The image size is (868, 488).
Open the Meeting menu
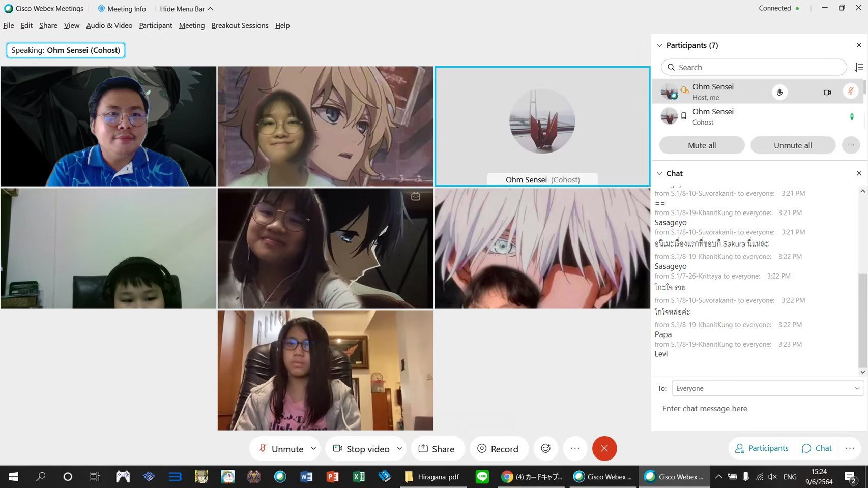pos(192,25)
